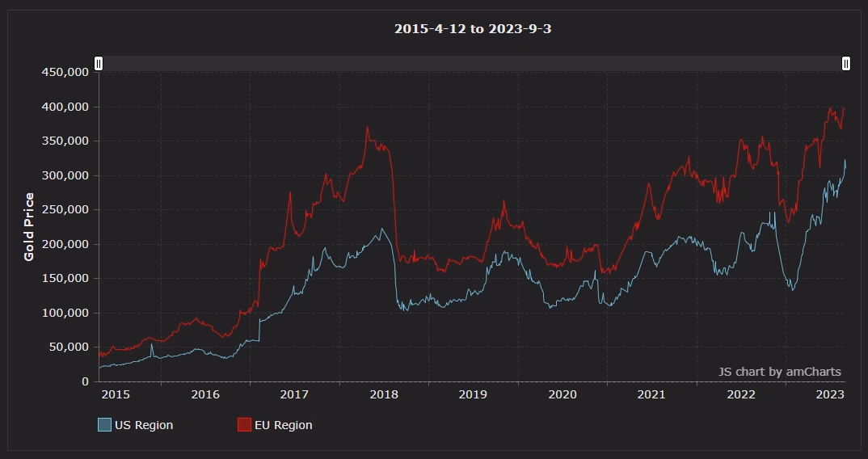868x459 pixels.
Task: Click the 2015-4-12 to 2023-9-3 title
Action: pos(473,29)
